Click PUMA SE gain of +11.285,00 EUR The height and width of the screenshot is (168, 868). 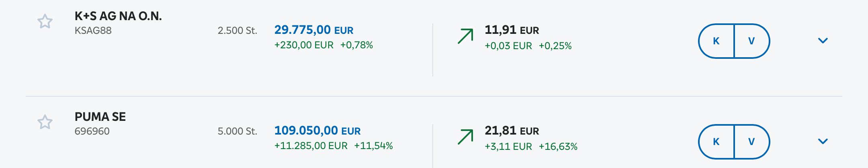311,146
